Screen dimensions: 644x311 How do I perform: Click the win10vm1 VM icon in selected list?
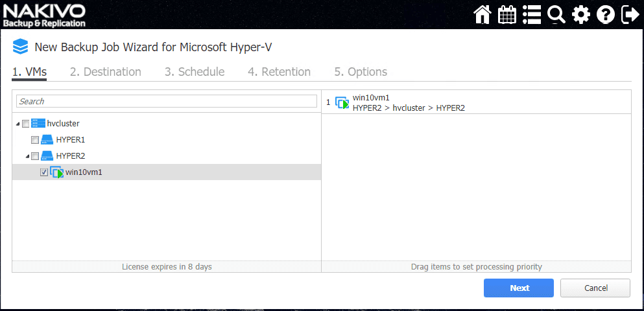point(342,102)
